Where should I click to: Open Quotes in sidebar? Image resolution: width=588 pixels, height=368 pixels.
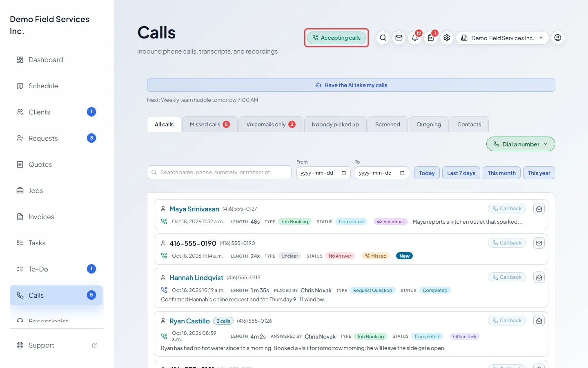[x=56, y=164]
